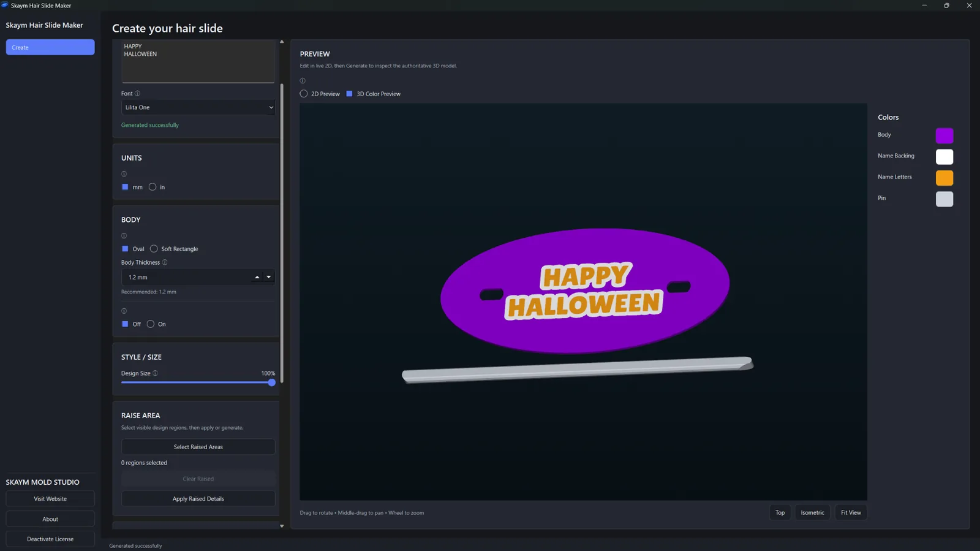Click the app icon in title bar
The height and width of the screenshot is (551, 980).
point(5,6)
